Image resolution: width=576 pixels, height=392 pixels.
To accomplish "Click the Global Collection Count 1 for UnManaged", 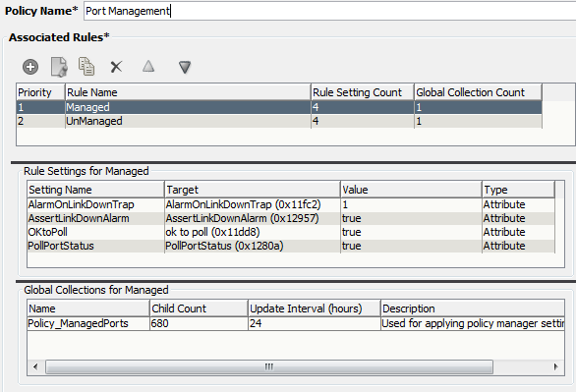I will (x=478, y=121).
